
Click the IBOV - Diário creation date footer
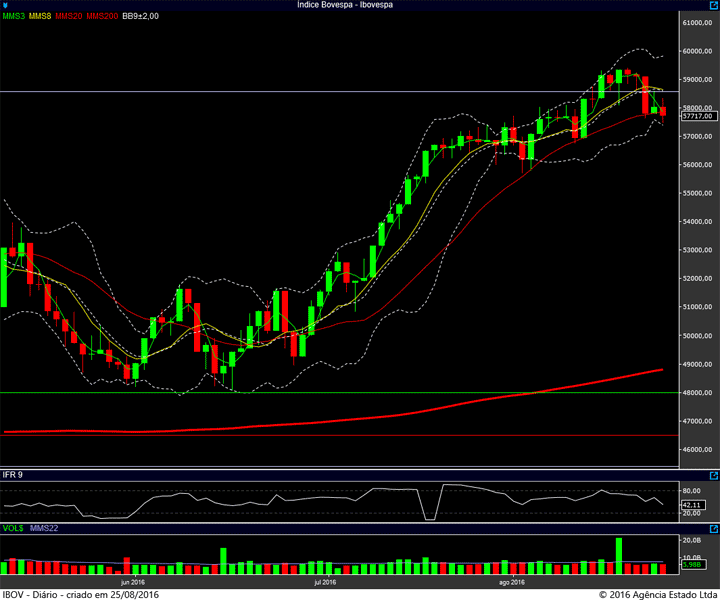(x=81, y=594)
